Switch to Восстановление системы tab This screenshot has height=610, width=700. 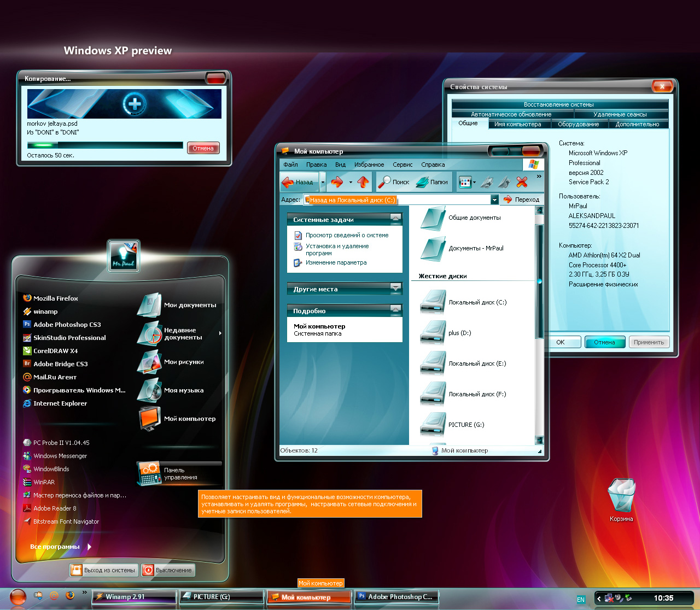coord(559,104)
